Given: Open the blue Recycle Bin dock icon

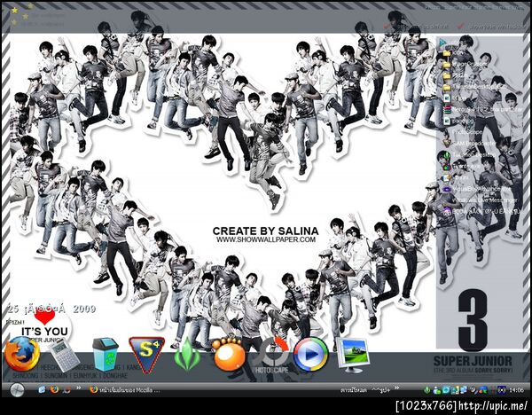Looking at the screenshot, I should click(106, 355).
